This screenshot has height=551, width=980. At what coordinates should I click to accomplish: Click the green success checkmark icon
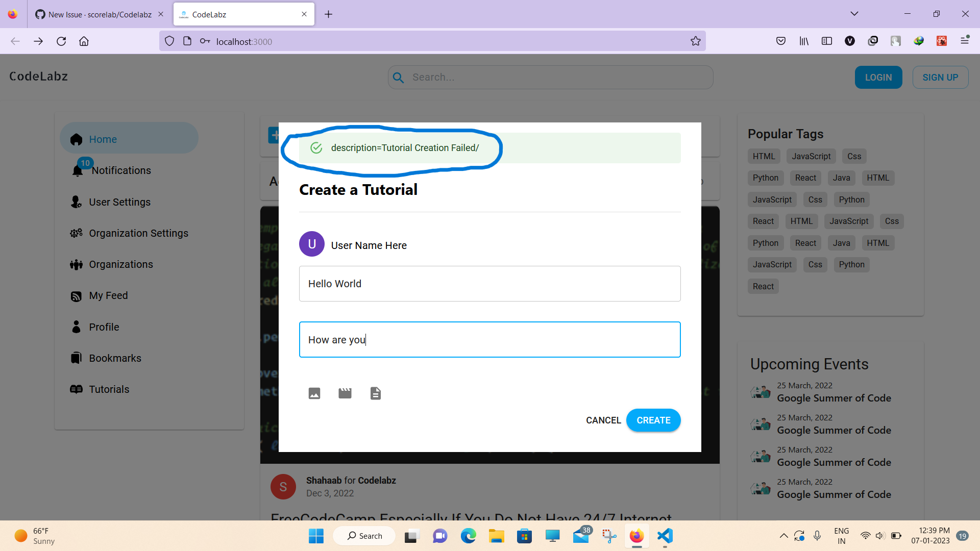(x=316, y=148)
